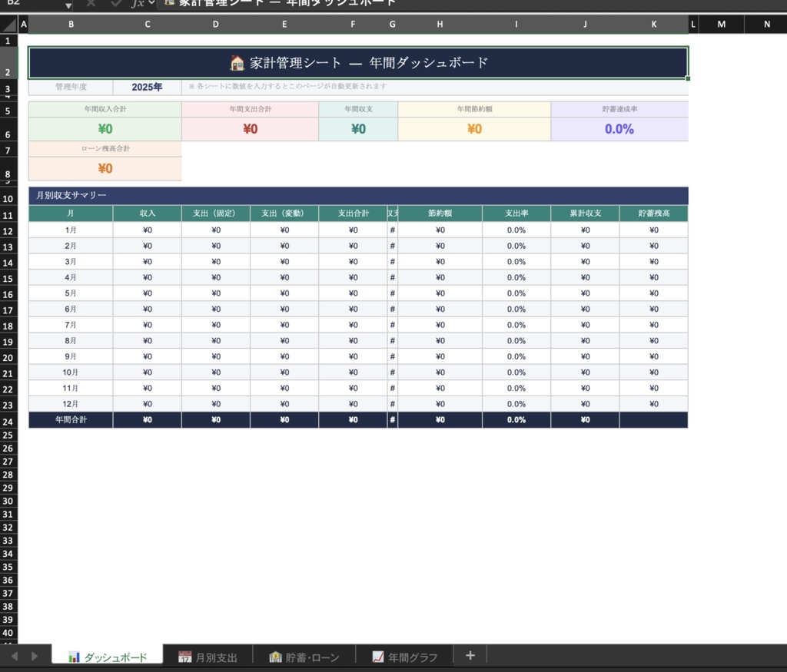Screen dimensions: 787x672
Task: Click the 貯蓄達成率 0.0% cell
Action: (619, 127)
